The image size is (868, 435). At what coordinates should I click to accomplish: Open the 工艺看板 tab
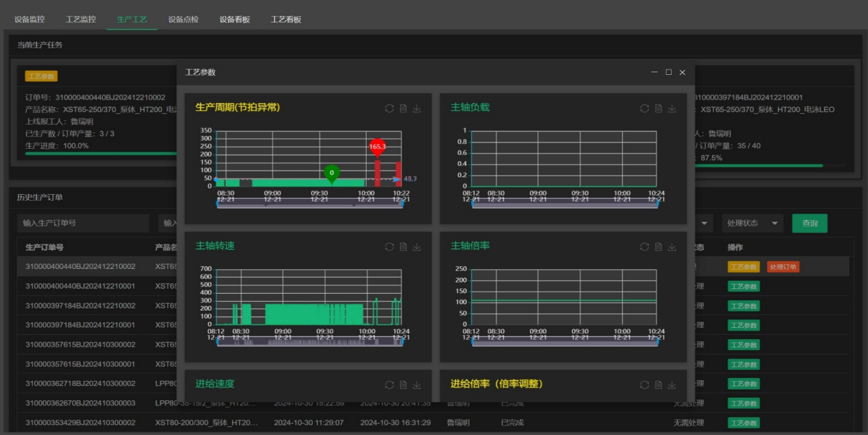[286, 19]
